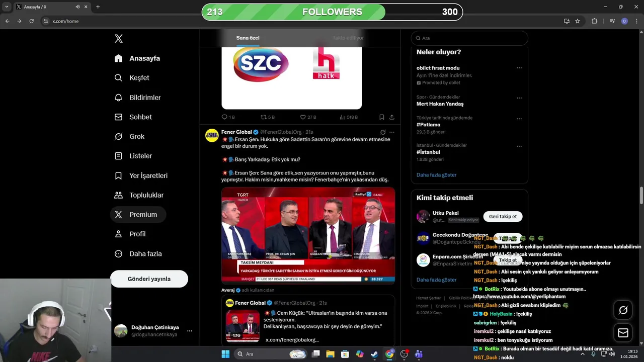This screenshot has width=644, height=362.
Task: Close the Anasayfa / X tab
Action: pyautogui.click(x=86, y=7)
